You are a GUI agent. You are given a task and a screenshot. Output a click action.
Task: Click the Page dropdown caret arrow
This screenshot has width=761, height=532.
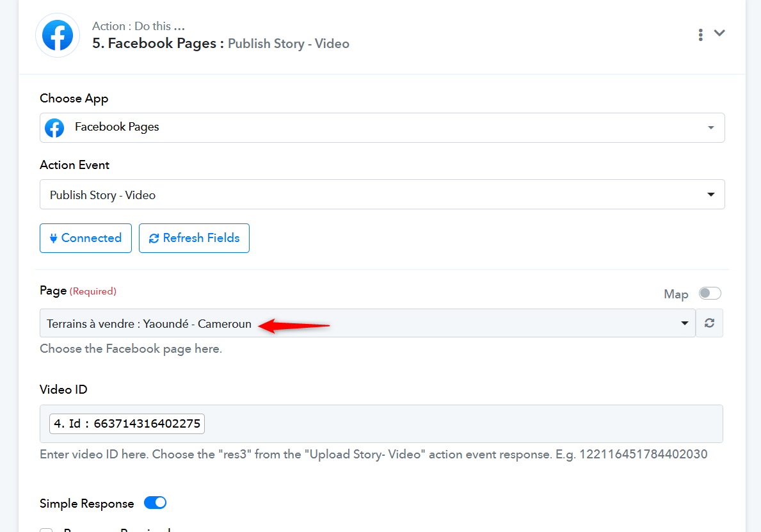[x=684, y=323]
